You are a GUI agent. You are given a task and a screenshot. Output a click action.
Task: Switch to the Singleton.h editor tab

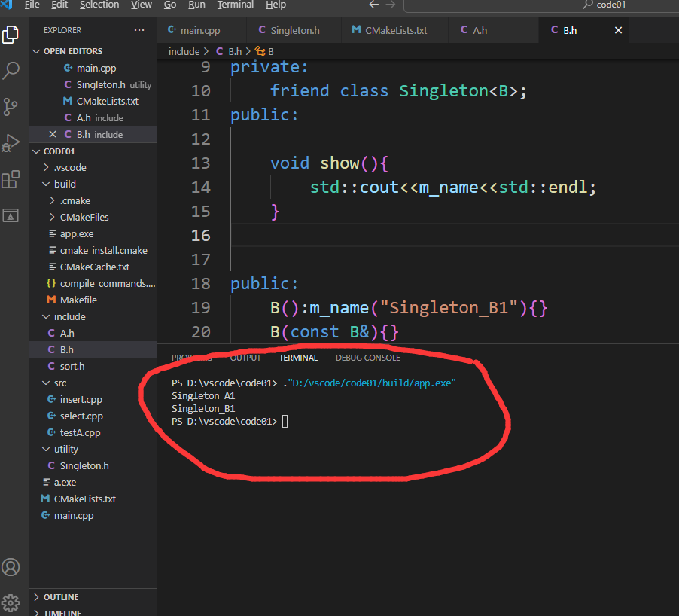[x=294, y=30]
